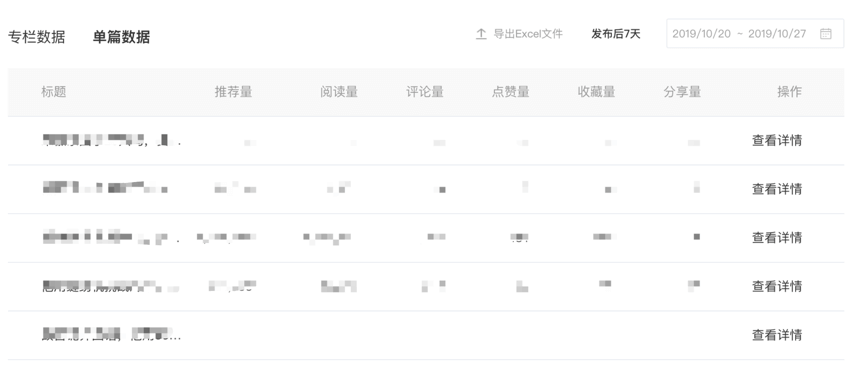The height and width of the screenshot is (375, 864).
Task: Click the 阅读量 column header
Action: point(339,92)
